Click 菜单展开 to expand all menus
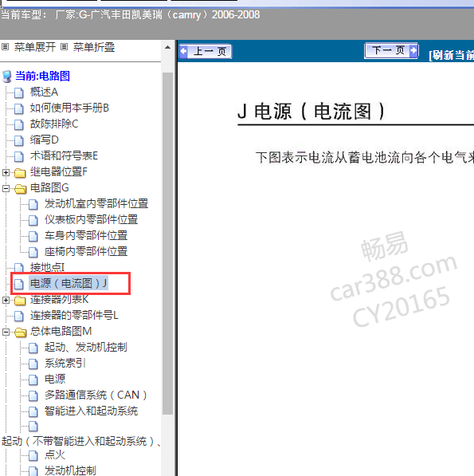 pyautogui.click(x=35, y=47)
